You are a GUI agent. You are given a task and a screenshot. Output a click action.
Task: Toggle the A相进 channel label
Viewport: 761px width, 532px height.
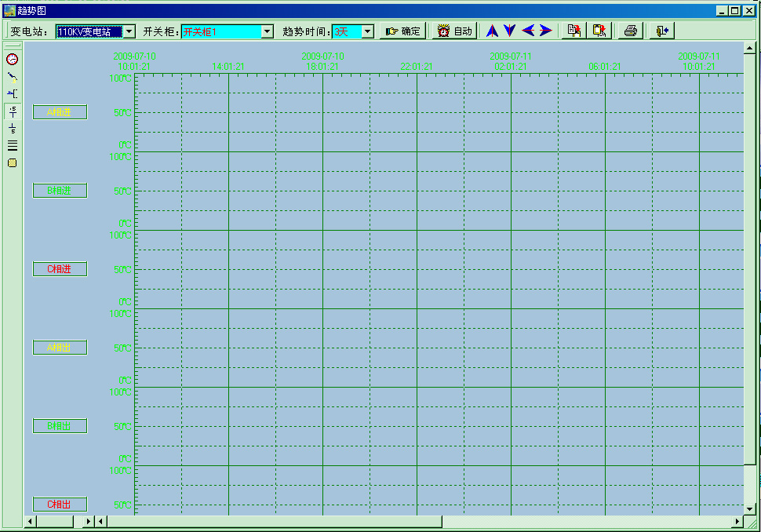[60, 112]
